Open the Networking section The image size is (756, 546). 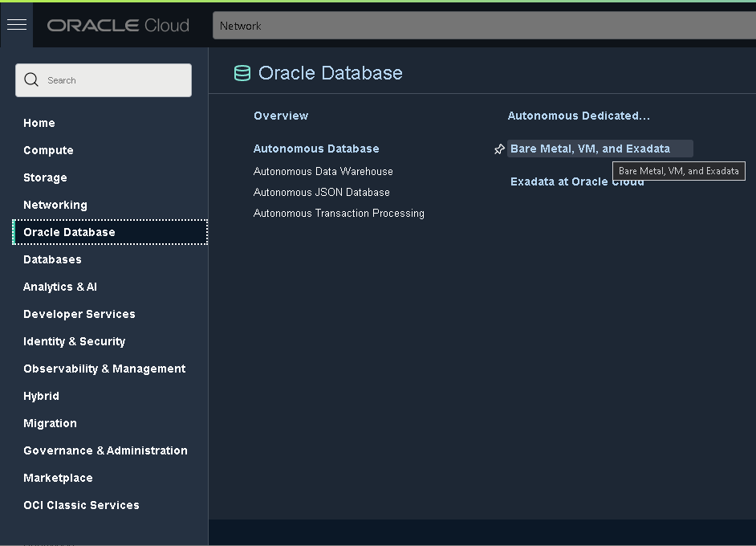55,205
